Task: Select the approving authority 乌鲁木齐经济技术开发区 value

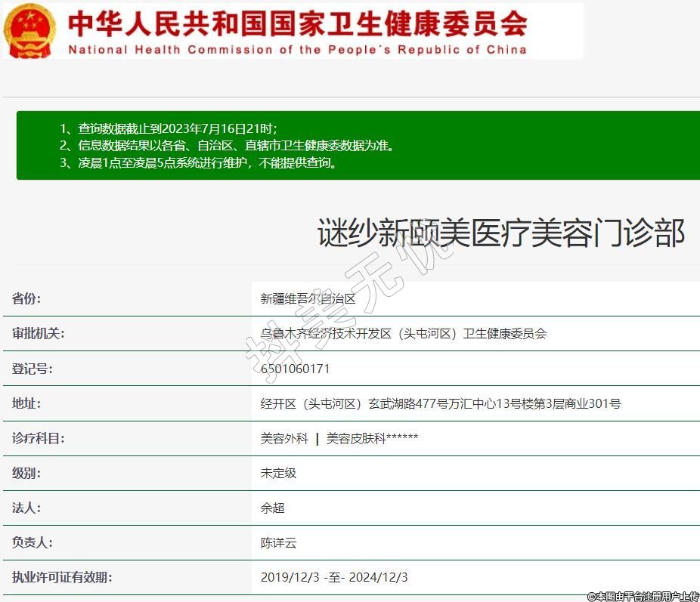Action: pos(403,334)
